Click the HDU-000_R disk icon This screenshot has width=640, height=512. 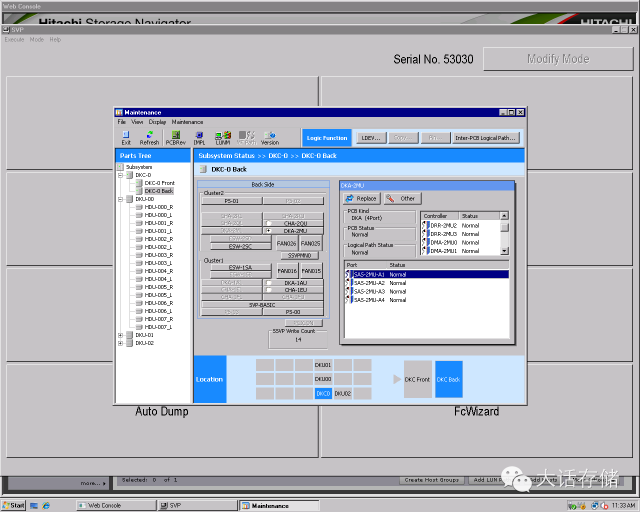pos(139,207)
